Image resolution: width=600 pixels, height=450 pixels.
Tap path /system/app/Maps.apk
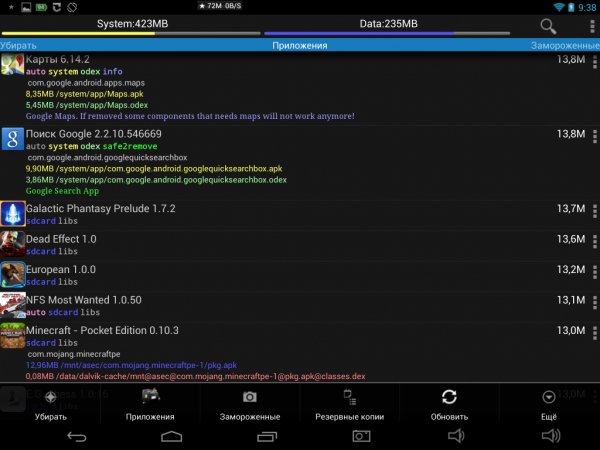pyautogui.click(x=85, y=94)
